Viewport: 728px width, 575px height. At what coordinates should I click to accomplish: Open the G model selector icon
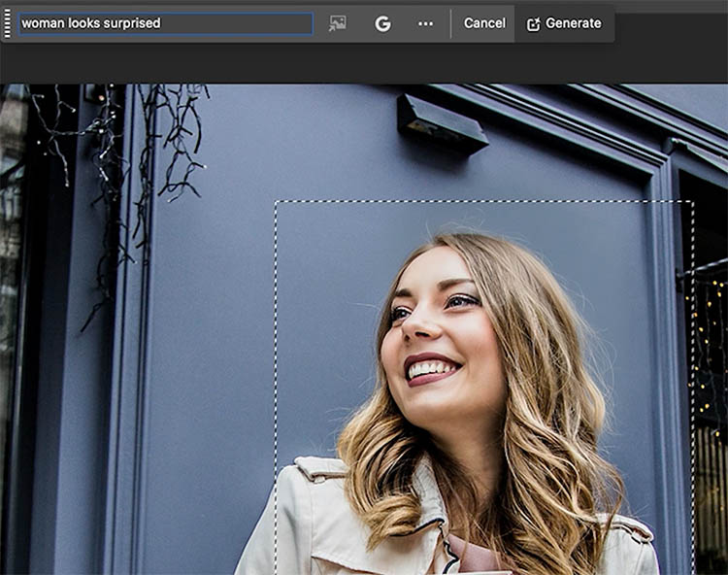pyautogui.click(x=382, y=23)
